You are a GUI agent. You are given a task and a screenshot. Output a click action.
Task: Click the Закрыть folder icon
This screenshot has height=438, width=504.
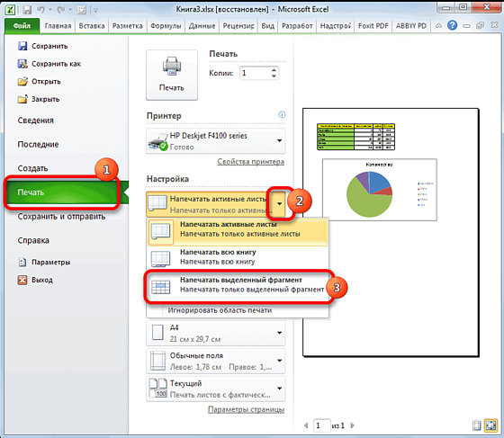pyautogui.click(x=22, y=99)
